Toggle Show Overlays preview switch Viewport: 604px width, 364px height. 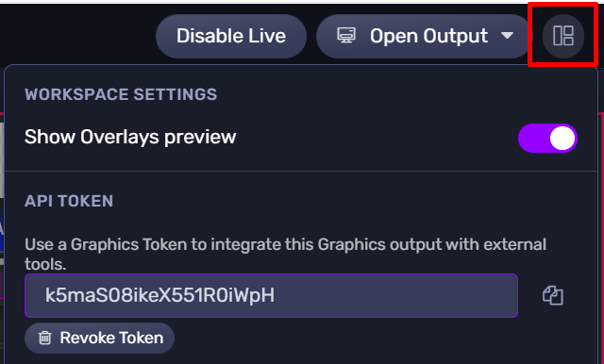click(547, 138)
